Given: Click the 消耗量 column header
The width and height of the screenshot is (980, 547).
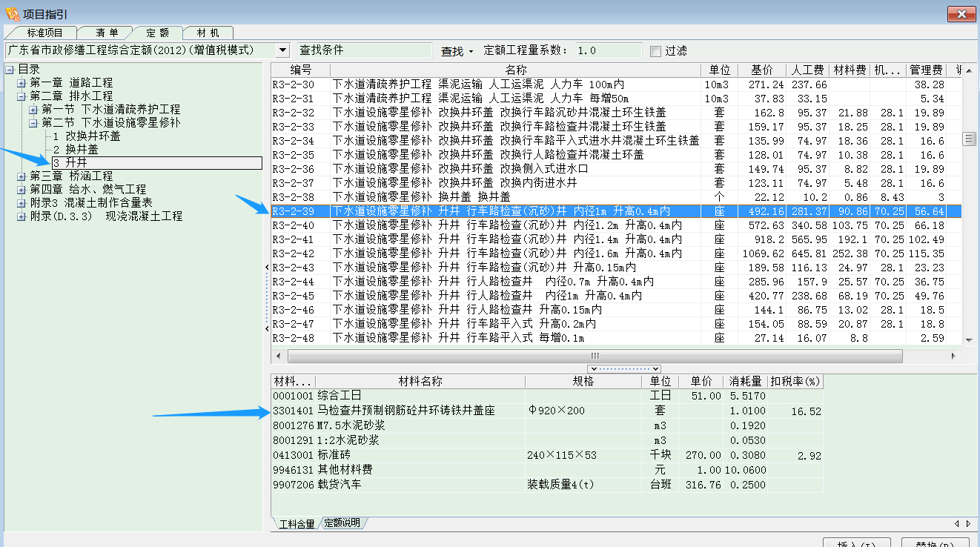Looking at the screenshot, I should 745,382.
